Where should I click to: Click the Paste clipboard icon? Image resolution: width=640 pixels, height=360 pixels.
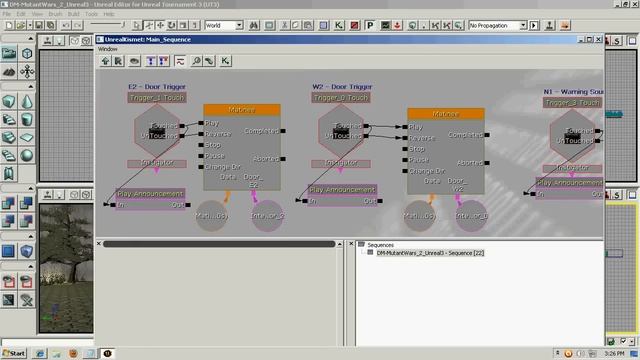308,25
